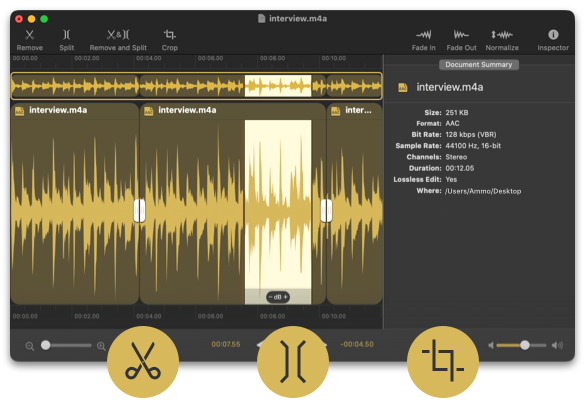
Task: Click the 00:04.00 mark on top ruler
Action: coord(148,58)
